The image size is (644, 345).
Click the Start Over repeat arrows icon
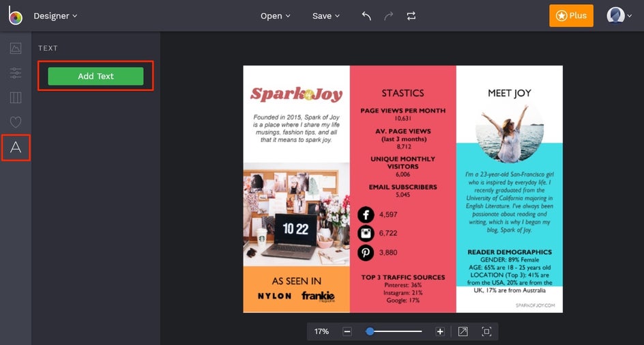click(411, 16)
